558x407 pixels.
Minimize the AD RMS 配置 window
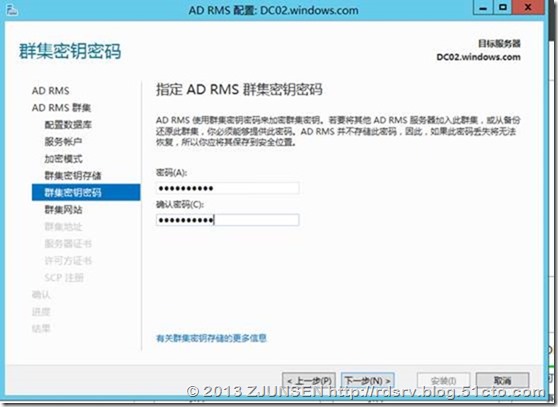483,7
